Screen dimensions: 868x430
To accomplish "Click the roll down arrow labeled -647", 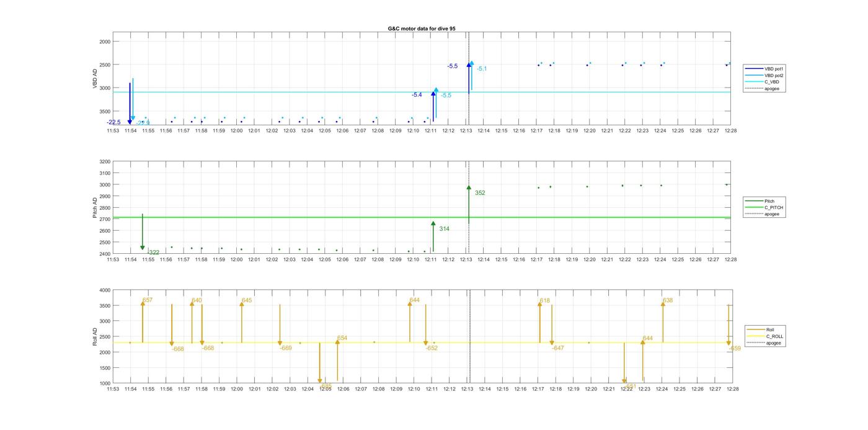I will click(x=552, y=325).
